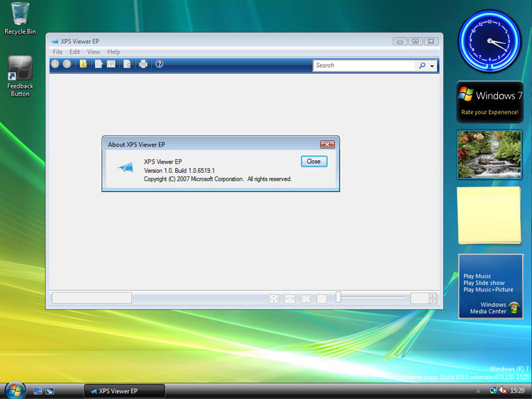Click the thumbnails grid icon in status bar
Screen dimensions: 532x399
click(321, 298)
